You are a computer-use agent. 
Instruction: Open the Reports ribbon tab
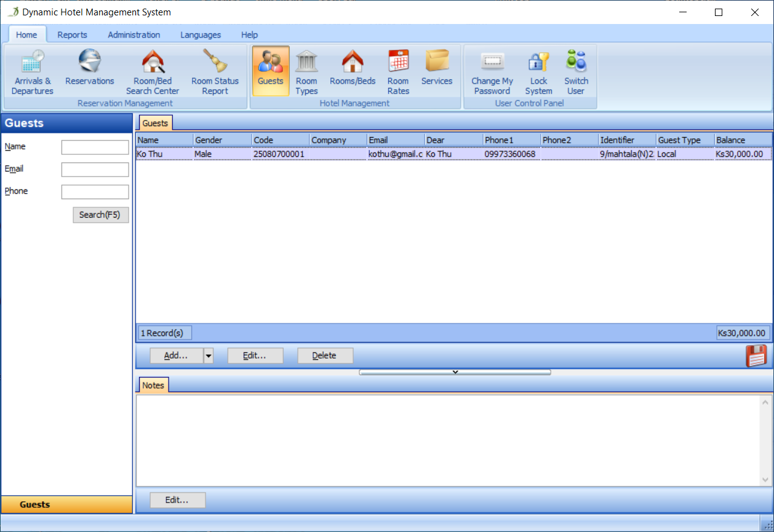72,35
